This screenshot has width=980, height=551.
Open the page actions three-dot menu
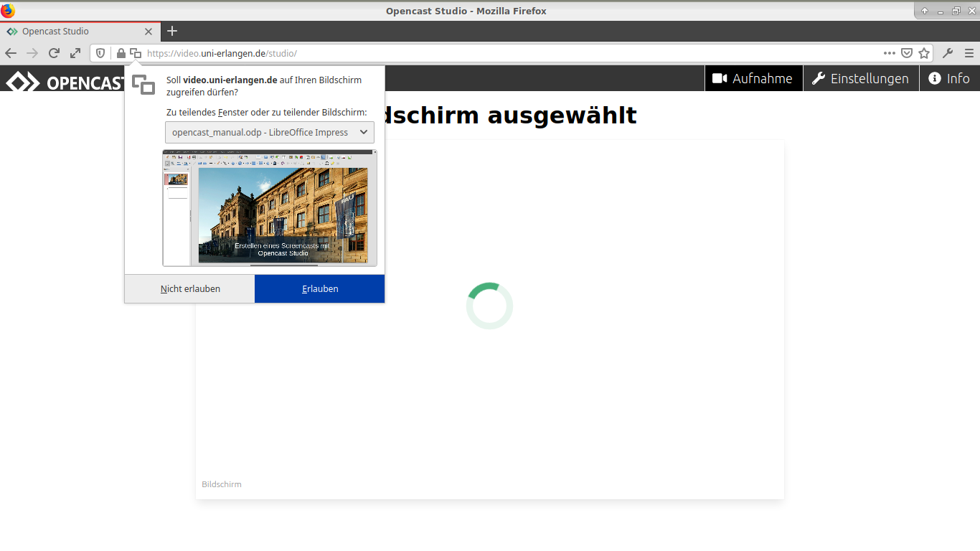(x=890, y=53)
